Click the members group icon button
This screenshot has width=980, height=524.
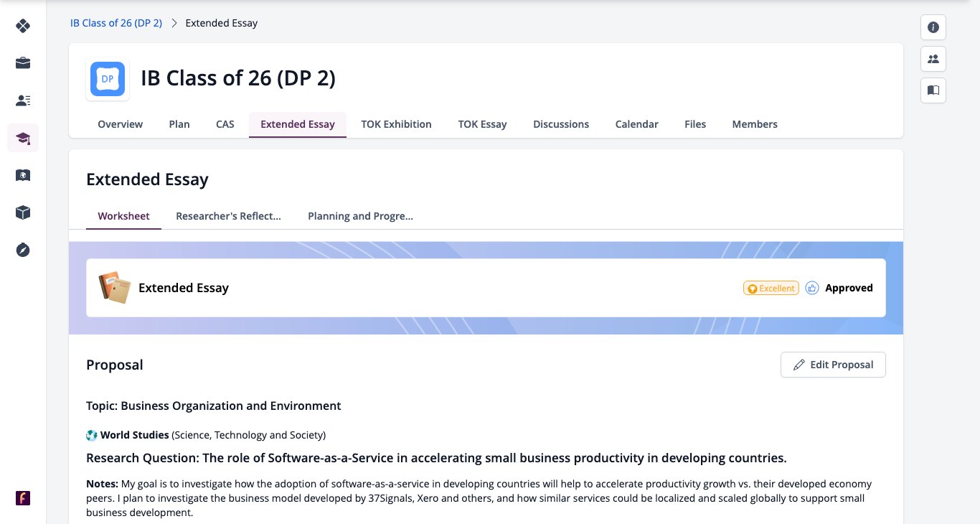[933, 59]
